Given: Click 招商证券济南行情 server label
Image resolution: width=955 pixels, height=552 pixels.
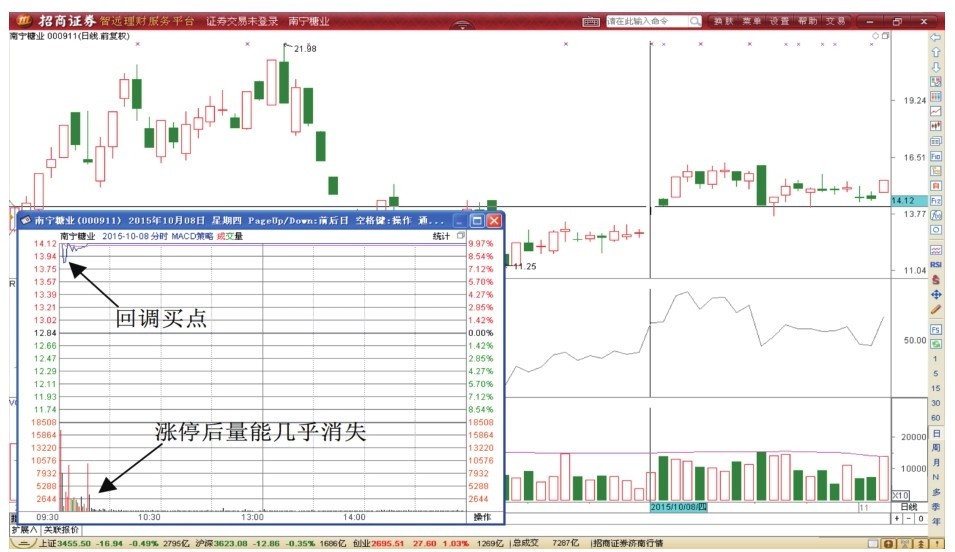Looking at the screenshot, I should tap(628, 543).
